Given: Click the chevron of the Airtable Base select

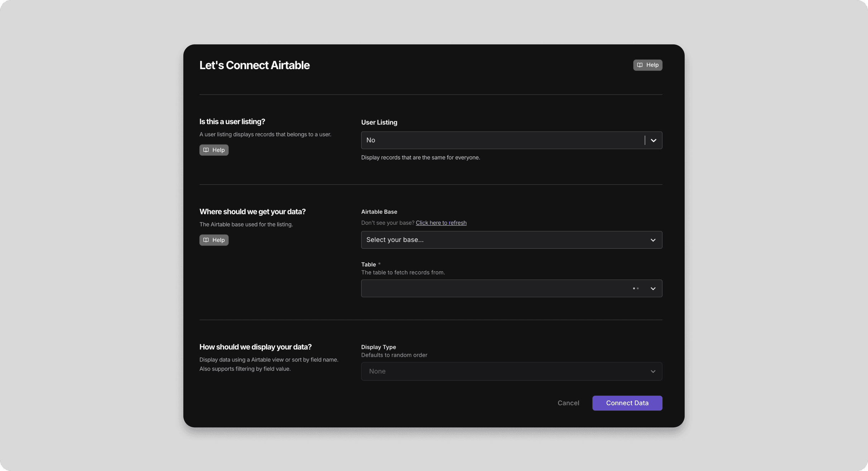Looking at the screenshot, I should (x=653, y=240).
